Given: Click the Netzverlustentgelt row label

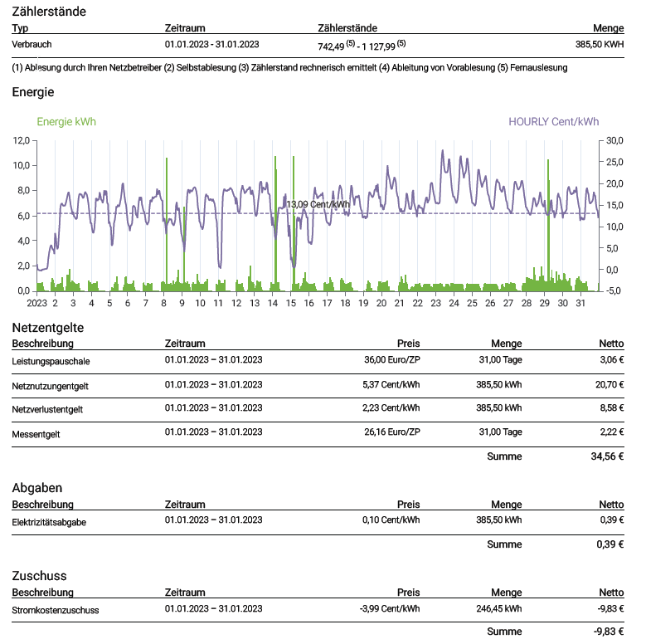Looking at the screenshot, I should (x=47, y=409).
